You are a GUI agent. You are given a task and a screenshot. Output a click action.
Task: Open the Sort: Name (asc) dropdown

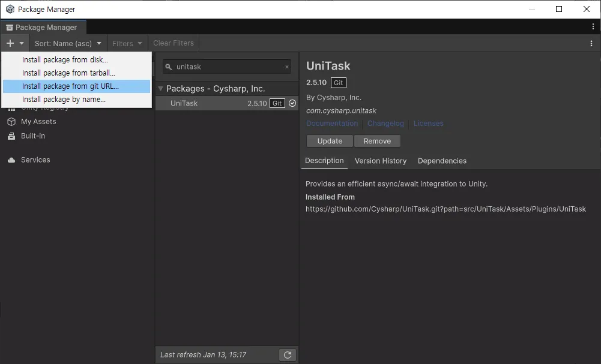pos(68,43)
